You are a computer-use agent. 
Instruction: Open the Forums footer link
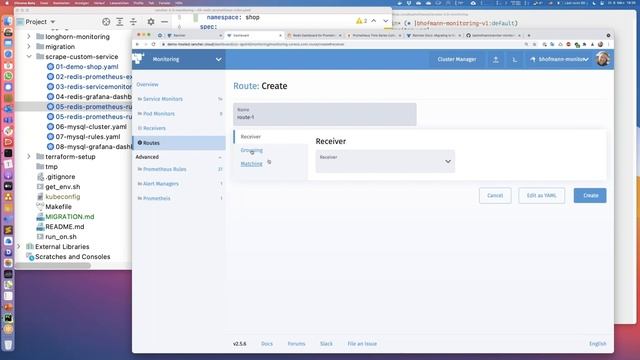tap(296, 344)
